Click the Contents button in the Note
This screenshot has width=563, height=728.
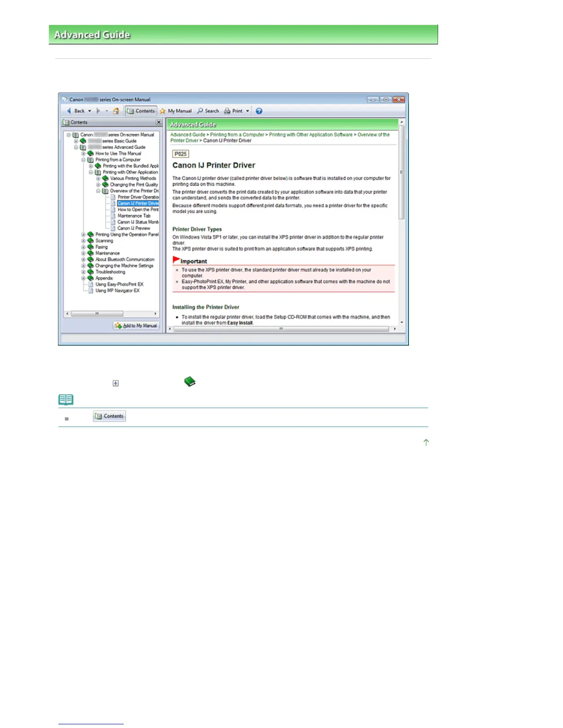click(109, 416)
